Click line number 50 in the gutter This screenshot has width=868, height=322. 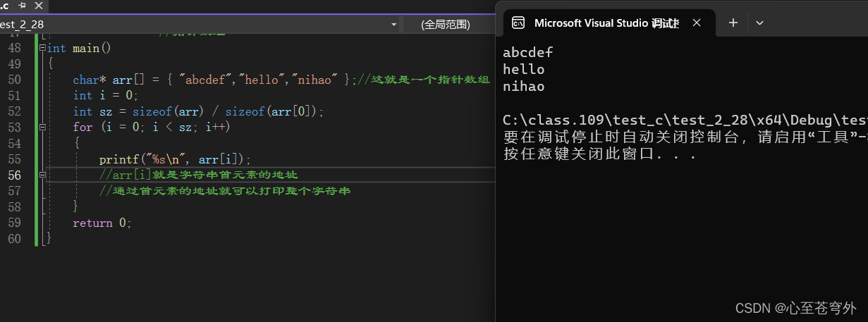click(x=14, y=80)
